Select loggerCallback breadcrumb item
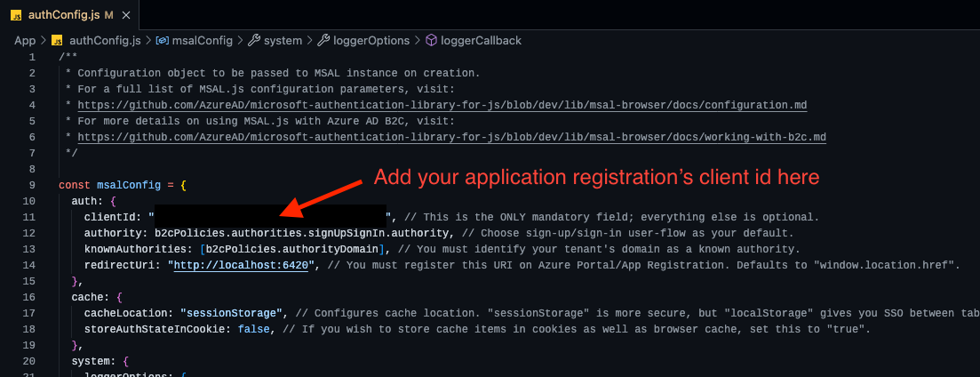The image size is (980, 377). coord(481,41)
